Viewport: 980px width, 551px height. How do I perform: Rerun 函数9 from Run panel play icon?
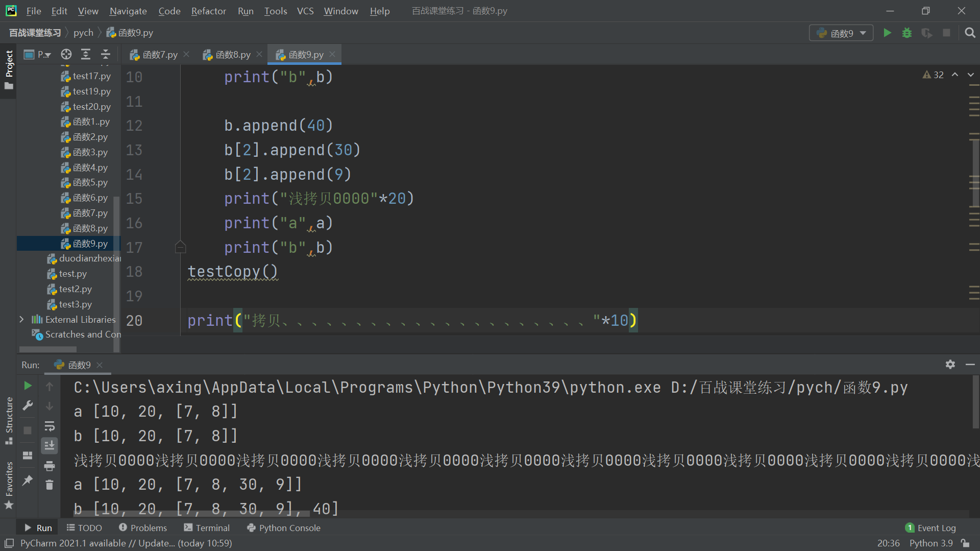(28, 386)
